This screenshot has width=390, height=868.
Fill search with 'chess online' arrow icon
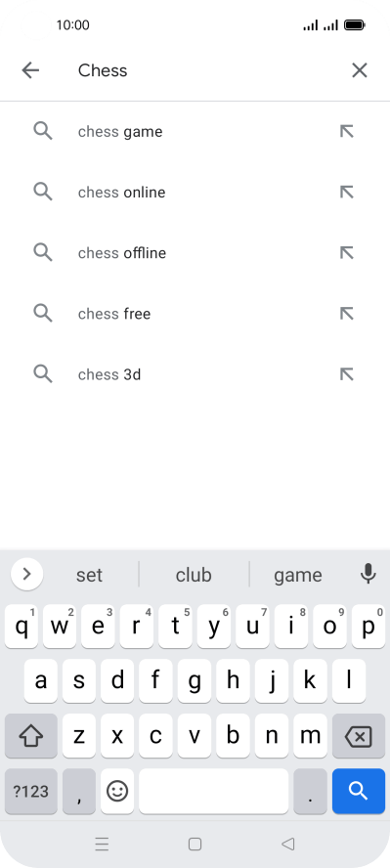tap(346, 193)
